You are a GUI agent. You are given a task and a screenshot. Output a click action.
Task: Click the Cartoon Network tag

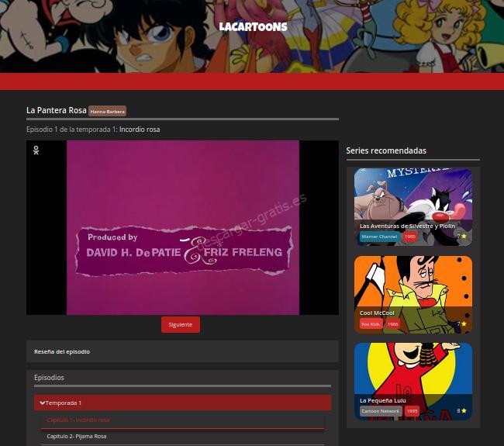point(380,411)
